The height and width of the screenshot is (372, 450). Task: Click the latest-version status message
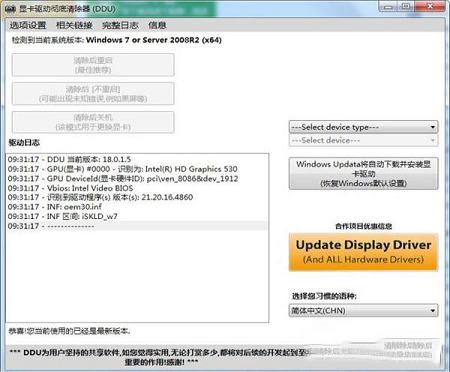coord(69,331)
